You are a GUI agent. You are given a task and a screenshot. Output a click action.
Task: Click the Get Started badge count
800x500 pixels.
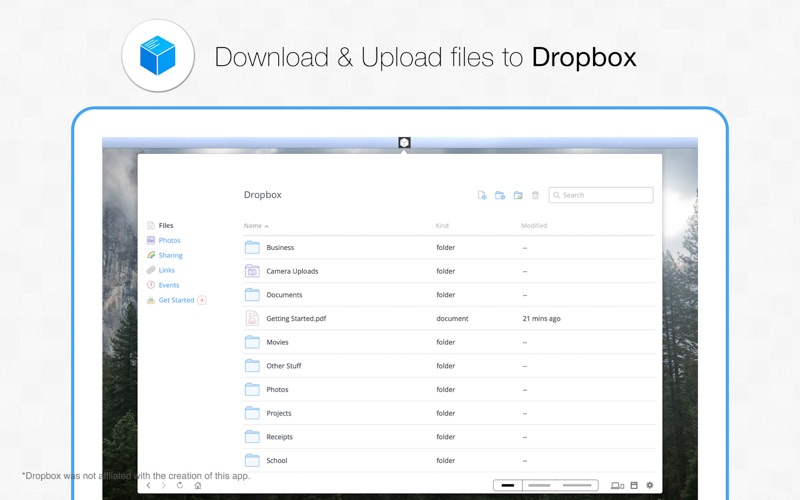202,300
